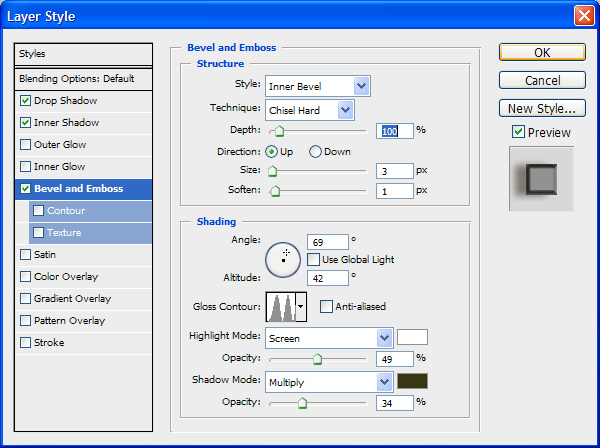Image resolution: width=600 pixels, height=448 pixels.
Task: Toggle Use Global Light checkbox
Action: click(314, 259)
